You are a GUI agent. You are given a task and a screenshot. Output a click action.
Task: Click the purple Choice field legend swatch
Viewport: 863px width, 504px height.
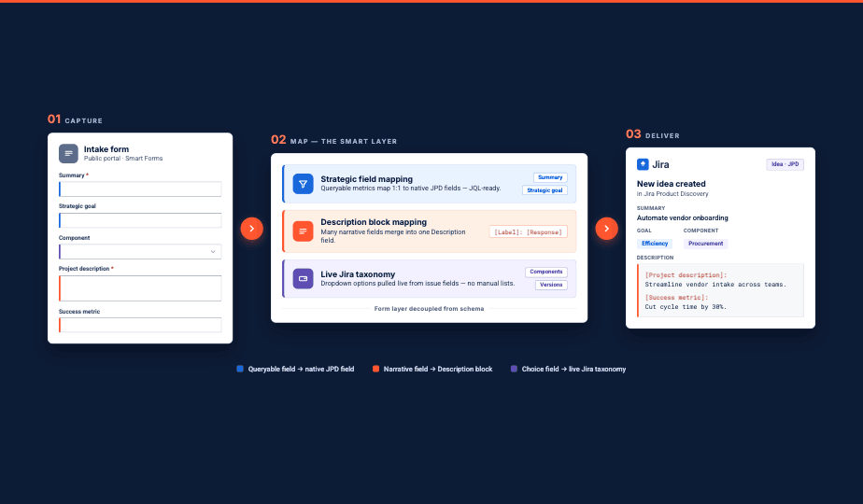pos(514,369)
